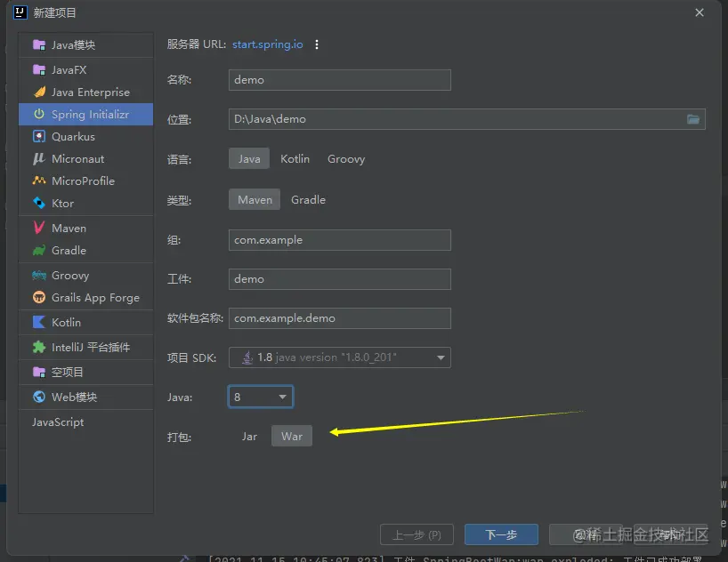Select Groovy language option
The image size is (728, 562).
(346, 158)
